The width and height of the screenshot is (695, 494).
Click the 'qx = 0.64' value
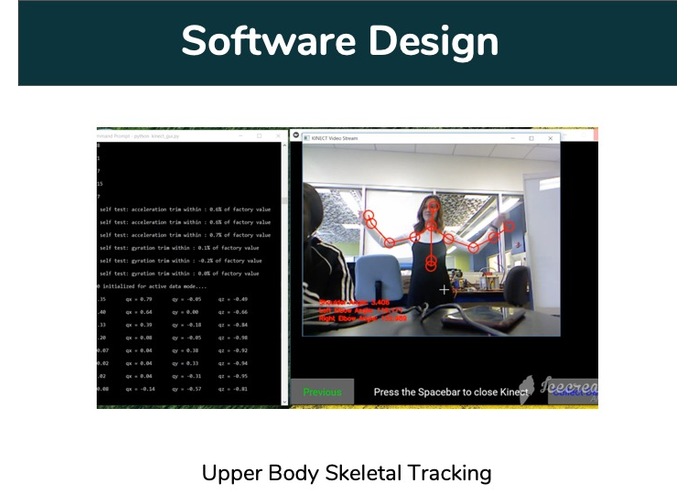pyautogui.click(x=139, y=312)
